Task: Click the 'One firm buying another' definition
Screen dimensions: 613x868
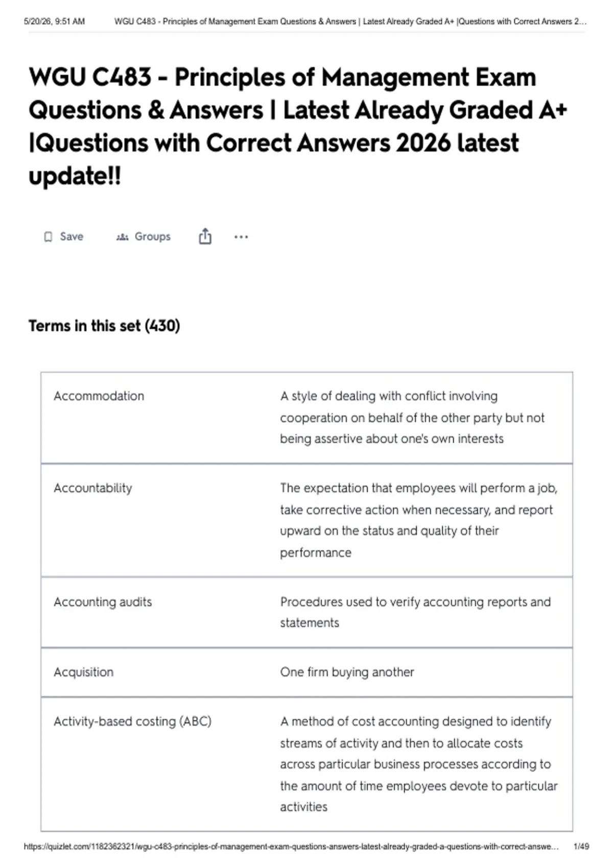Action: pyautogui.click(x=347, y=672)
